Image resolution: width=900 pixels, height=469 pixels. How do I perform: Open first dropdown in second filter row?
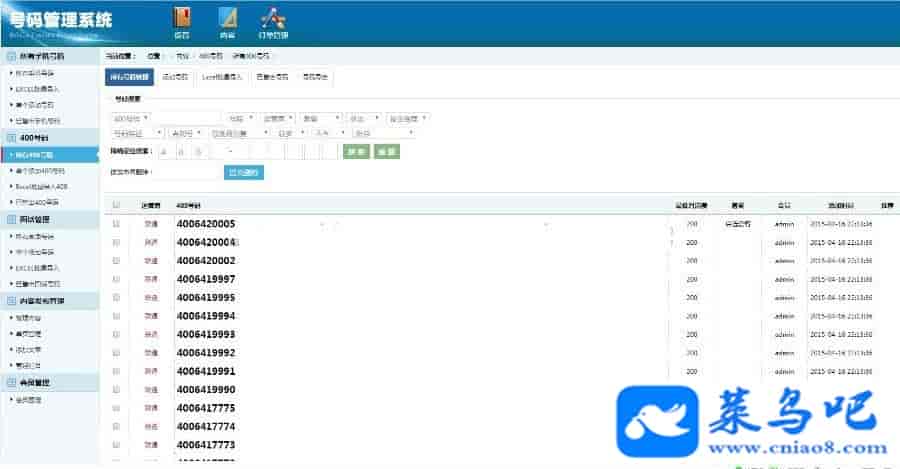pyautogui.click(x=137, y=133)
